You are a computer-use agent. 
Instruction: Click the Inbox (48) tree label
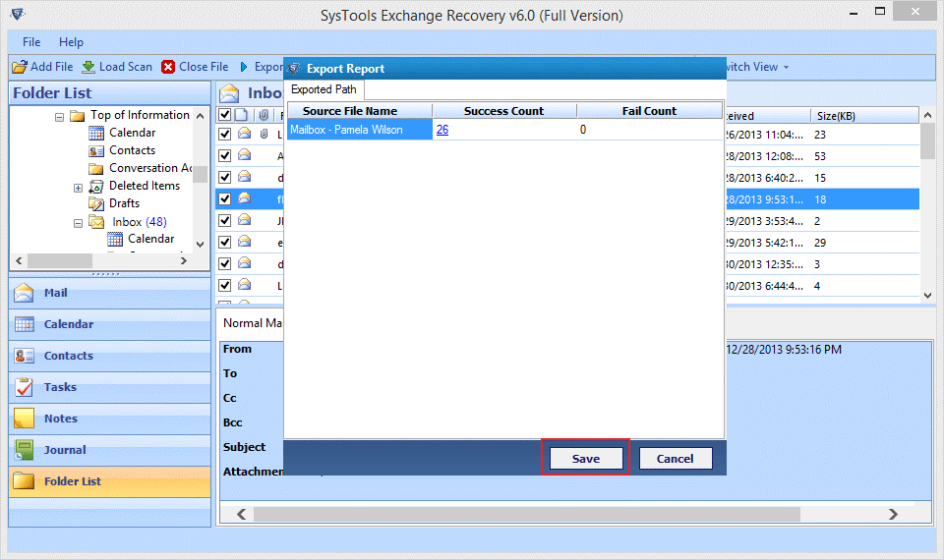pyautogui.click(x=139, y=222)
